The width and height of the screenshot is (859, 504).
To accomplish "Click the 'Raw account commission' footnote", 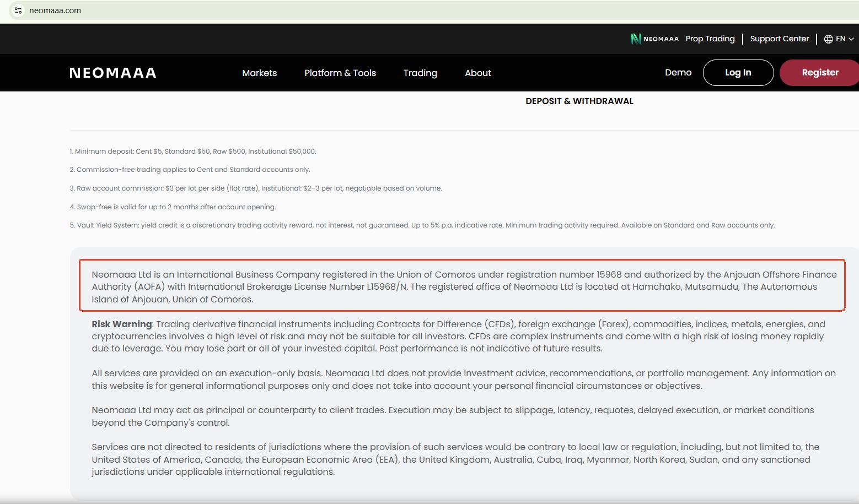I will click(256, 188).
